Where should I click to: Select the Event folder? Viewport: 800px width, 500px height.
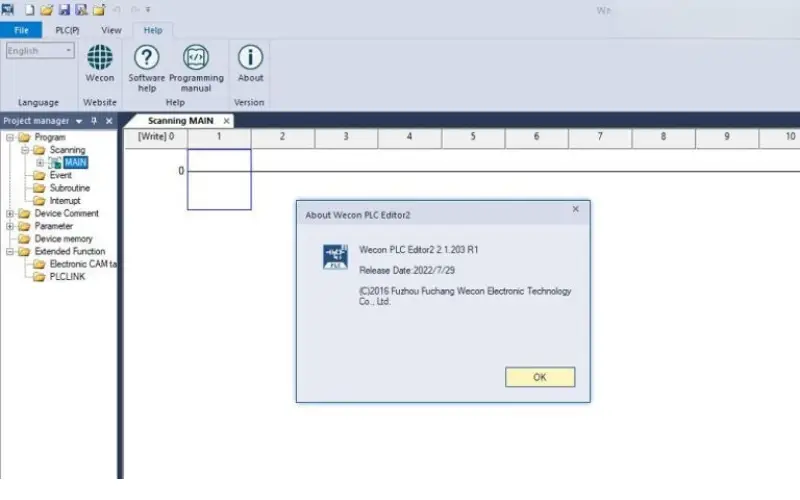coord(61,176)
